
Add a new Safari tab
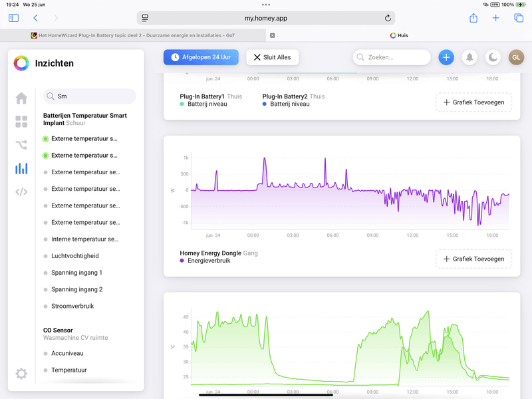[495, 18]
